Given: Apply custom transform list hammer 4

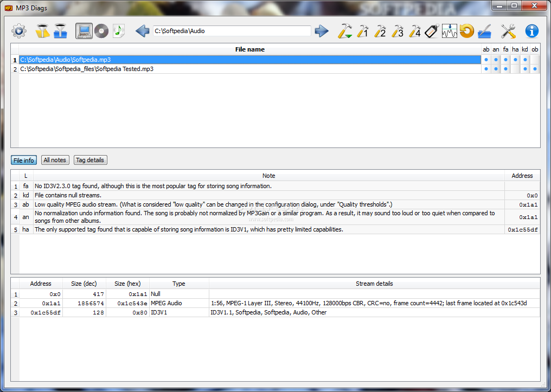Looking at the screenshot, I should (415, 31).
